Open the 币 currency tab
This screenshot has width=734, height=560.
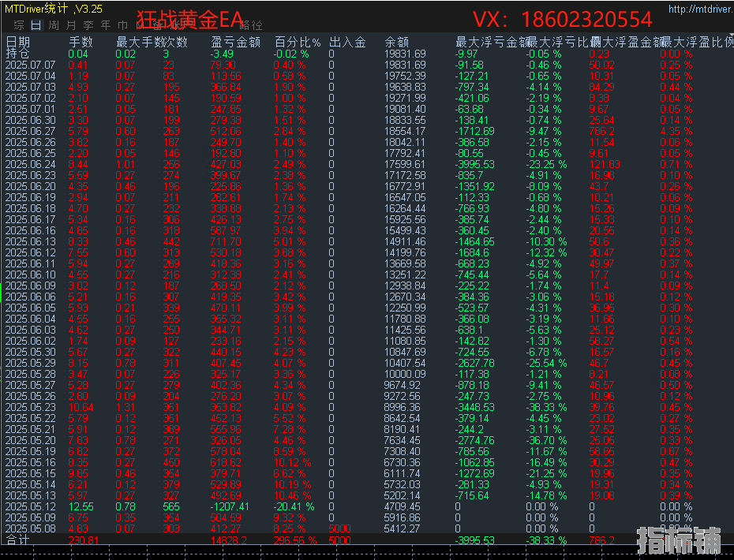[122, 25]
